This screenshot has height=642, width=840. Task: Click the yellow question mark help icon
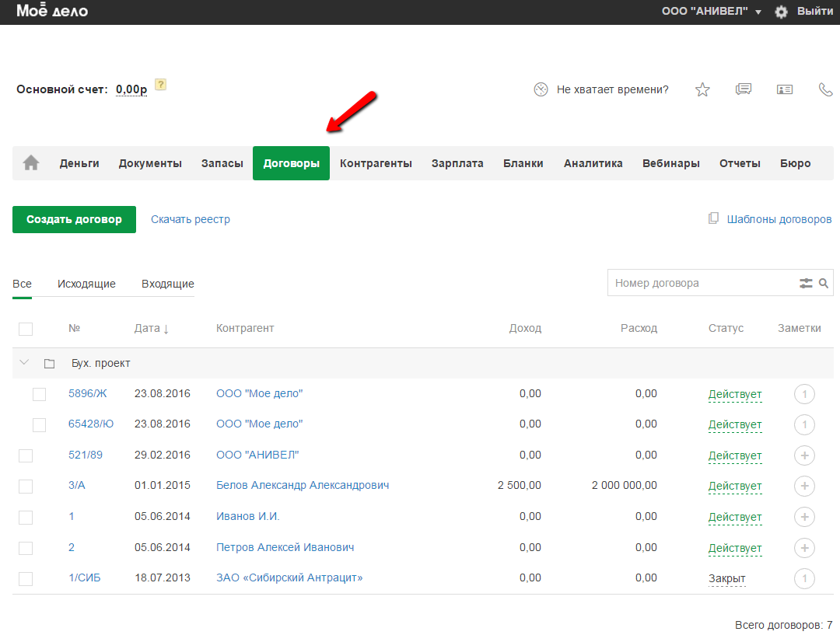160,85
